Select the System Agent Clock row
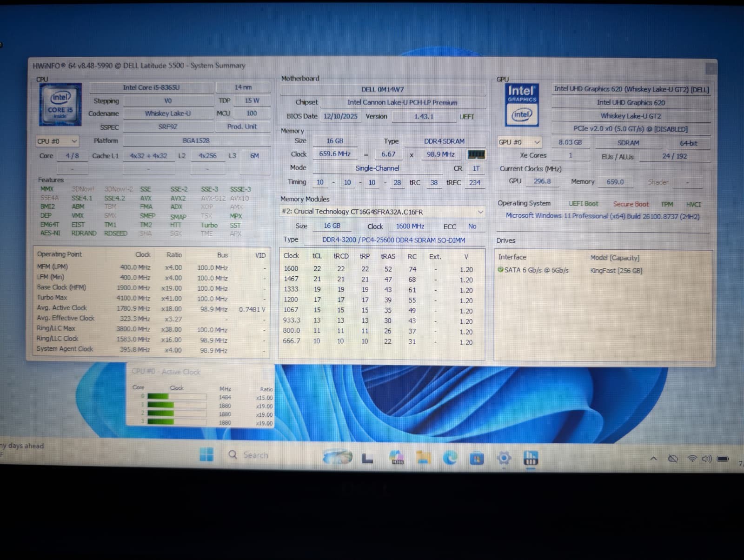This screenshot has width=744, height=560. [151, 349]
